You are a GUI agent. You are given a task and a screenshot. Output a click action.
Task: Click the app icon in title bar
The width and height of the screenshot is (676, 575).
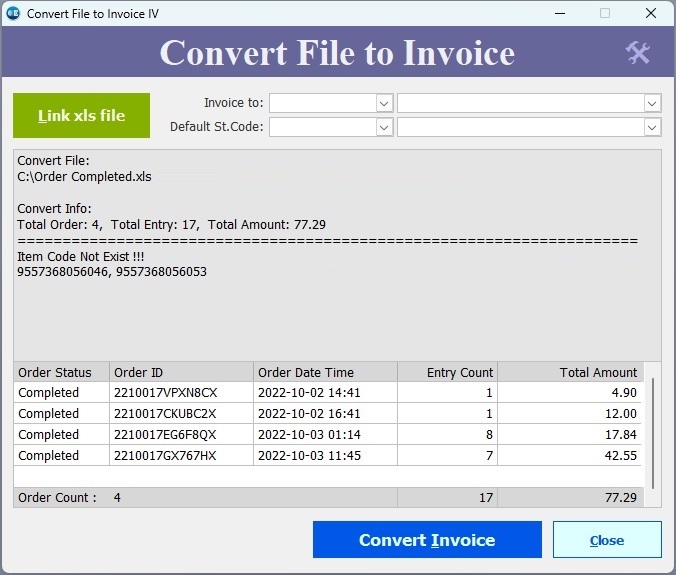[13, 14]
